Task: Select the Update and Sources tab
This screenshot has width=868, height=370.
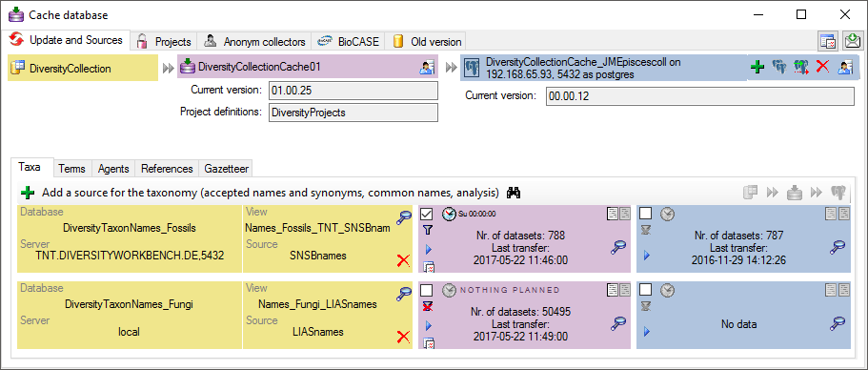Action: [x=66, y=40]
